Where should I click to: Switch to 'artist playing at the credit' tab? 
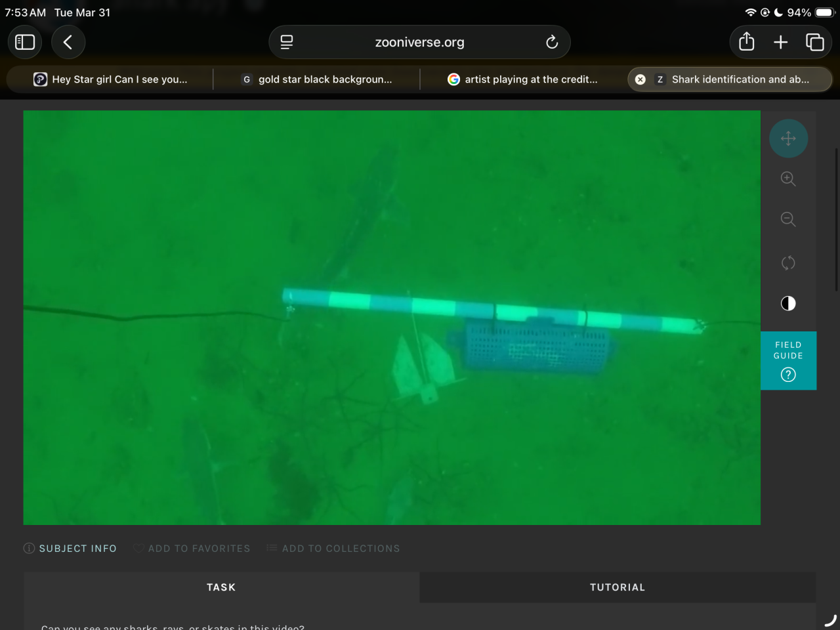pos(523,79)
